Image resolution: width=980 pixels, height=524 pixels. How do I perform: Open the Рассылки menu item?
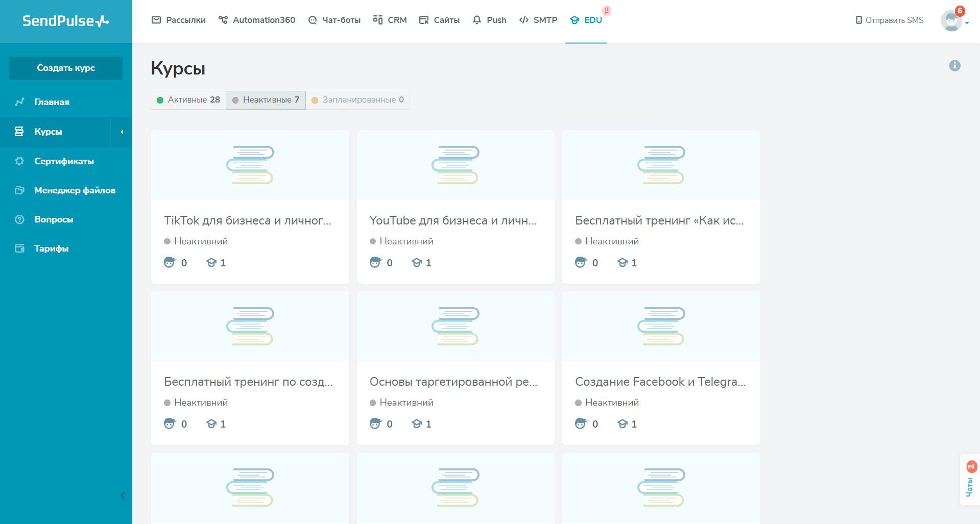point(179,20)
